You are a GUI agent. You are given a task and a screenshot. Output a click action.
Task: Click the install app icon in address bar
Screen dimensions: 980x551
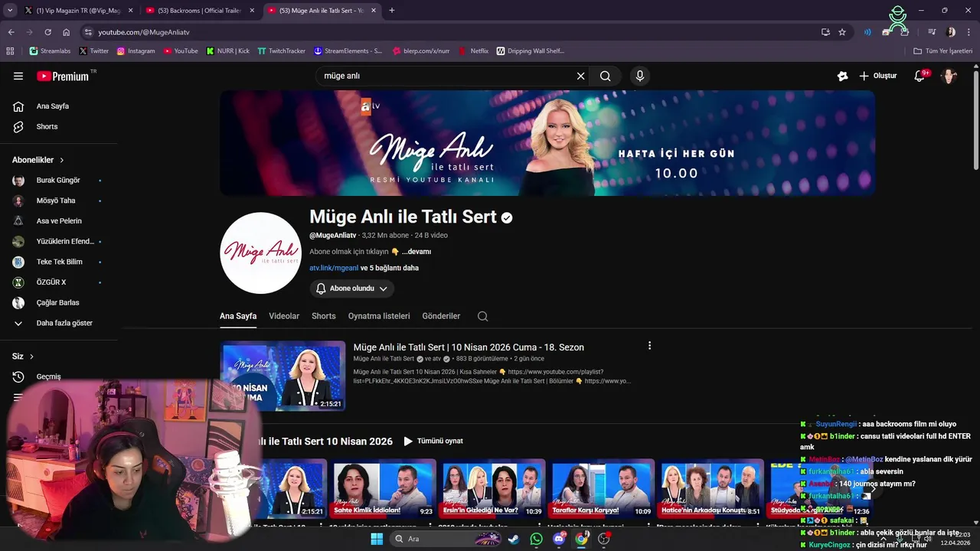pyautogui.click(x=825, y=32)
